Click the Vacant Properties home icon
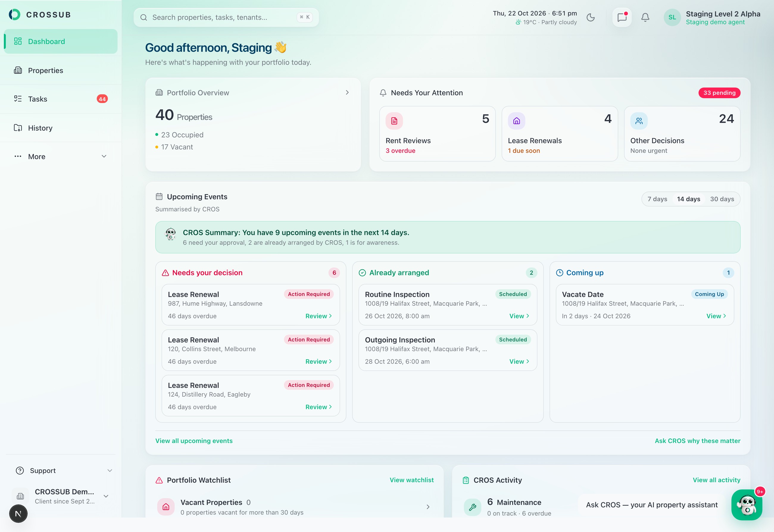Viewport: 774px width, 532px height. pos(166,507)
